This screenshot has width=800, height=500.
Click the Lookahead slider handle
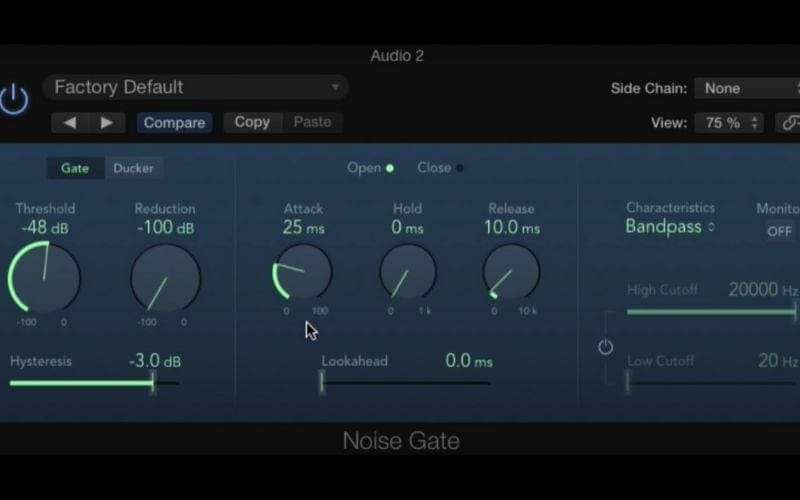point(322,382)
